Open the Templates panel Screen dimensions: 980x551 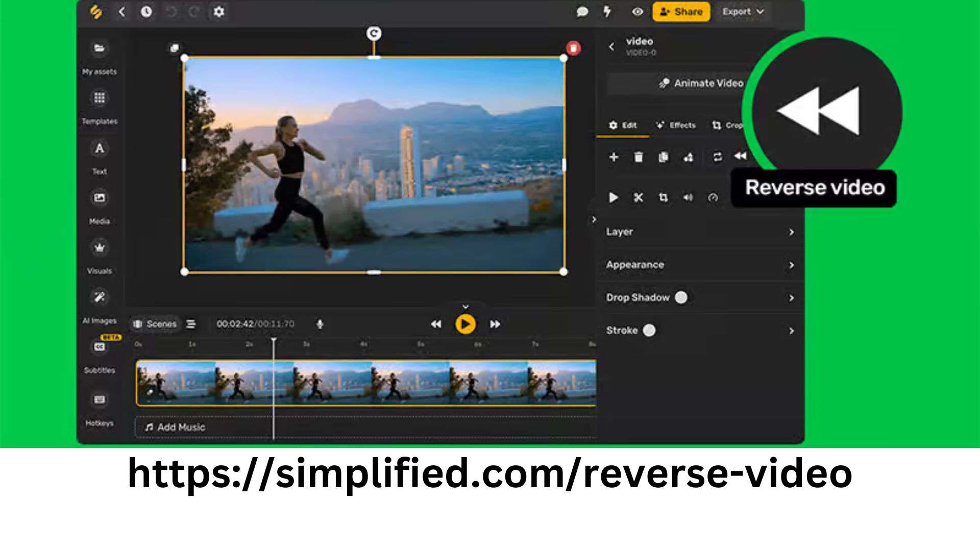[100, 107]
